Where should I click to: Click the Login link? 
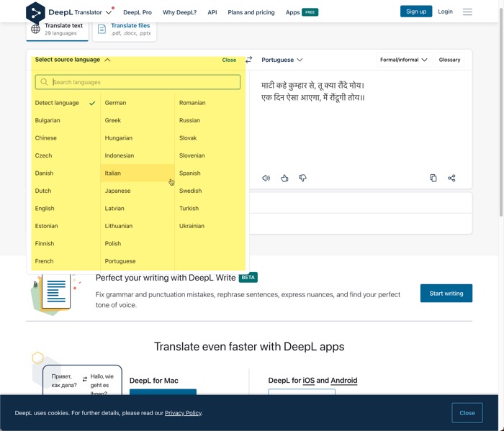445,12
